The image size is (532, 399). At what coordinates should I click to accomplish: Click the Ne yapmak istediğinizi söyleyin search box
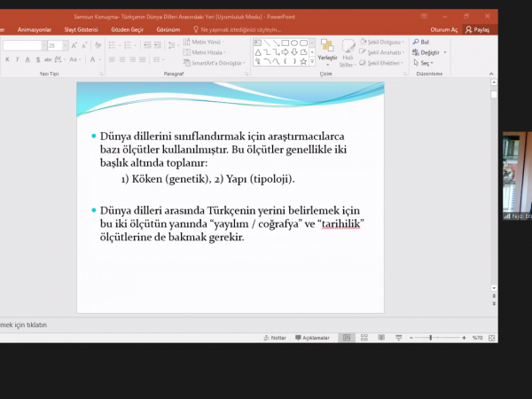pos(237,30)
